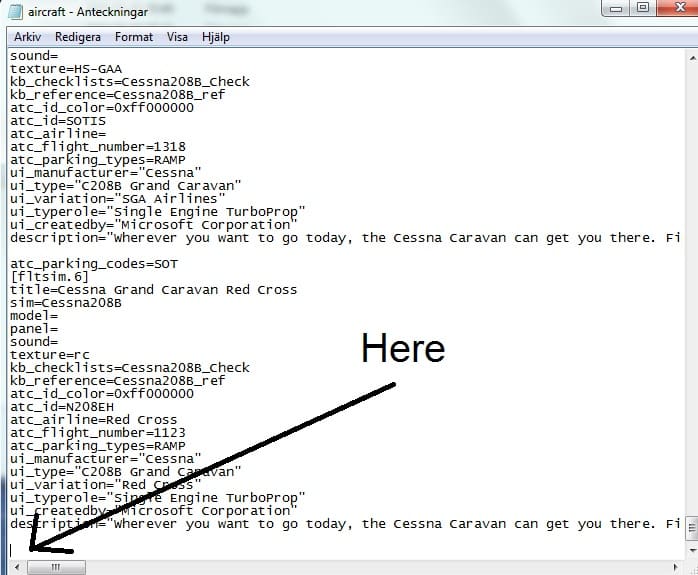
Task: Click the vertical scrollbar up arrow
Action: [690, 57]
